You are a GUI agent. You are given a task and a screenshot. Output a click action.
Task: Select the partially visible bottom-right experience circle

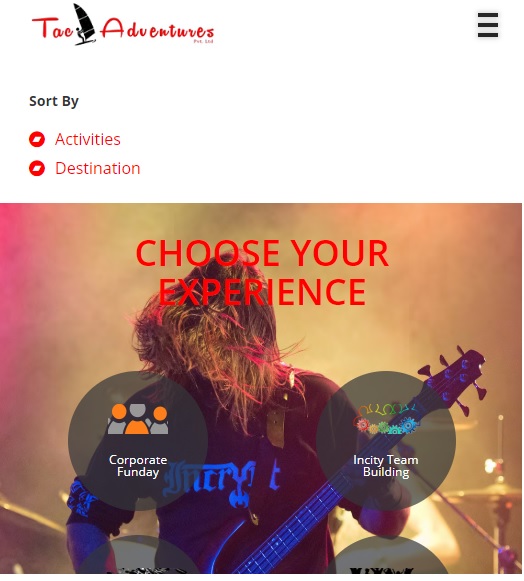point(386,558)
